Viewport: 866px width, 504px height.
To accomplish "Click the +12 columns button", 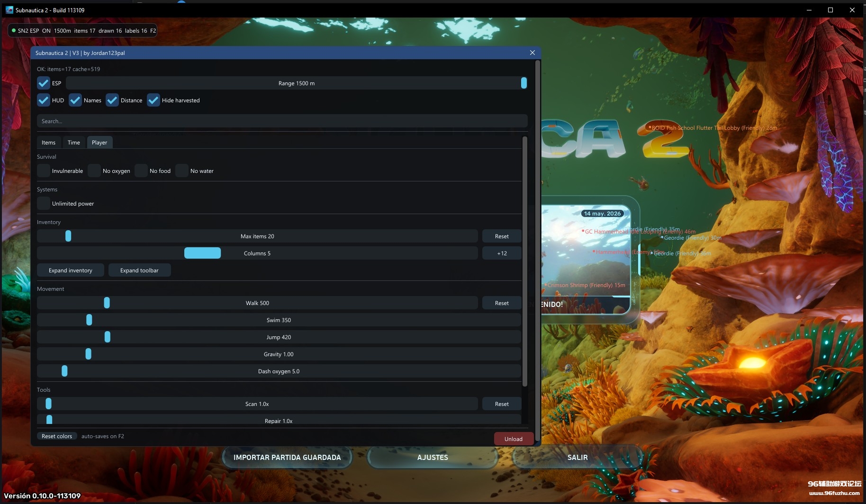I will coord(502,253).
